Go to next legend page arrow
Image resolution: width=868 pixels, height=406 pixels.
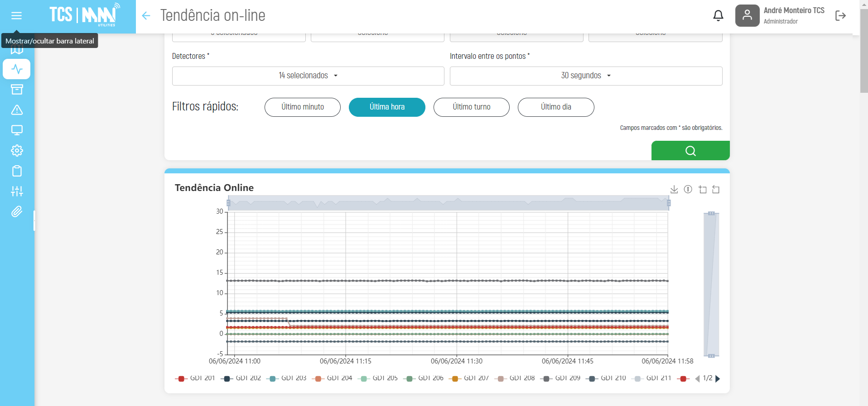pyautogui.click(x=718, y=379)
